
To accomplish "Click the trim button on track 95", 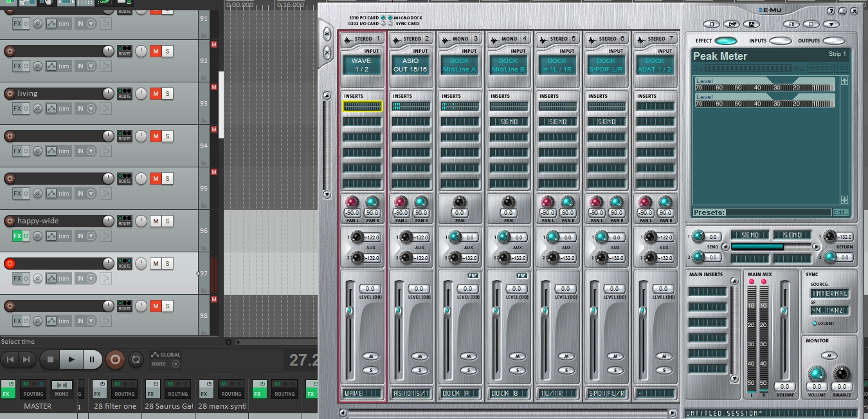I will [64, 194].
